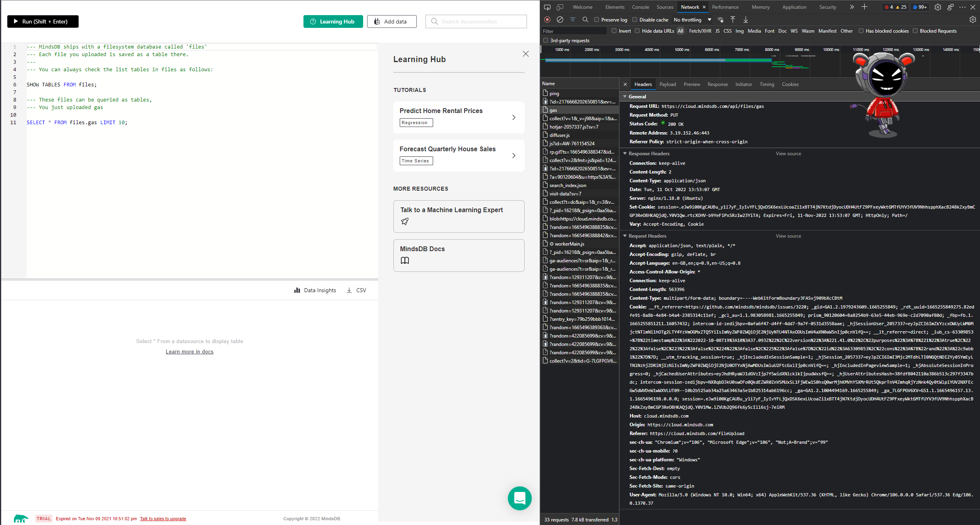Screen dimensions: 980x525
Task: Click the Search documentation field
Action: click(476, 21)
